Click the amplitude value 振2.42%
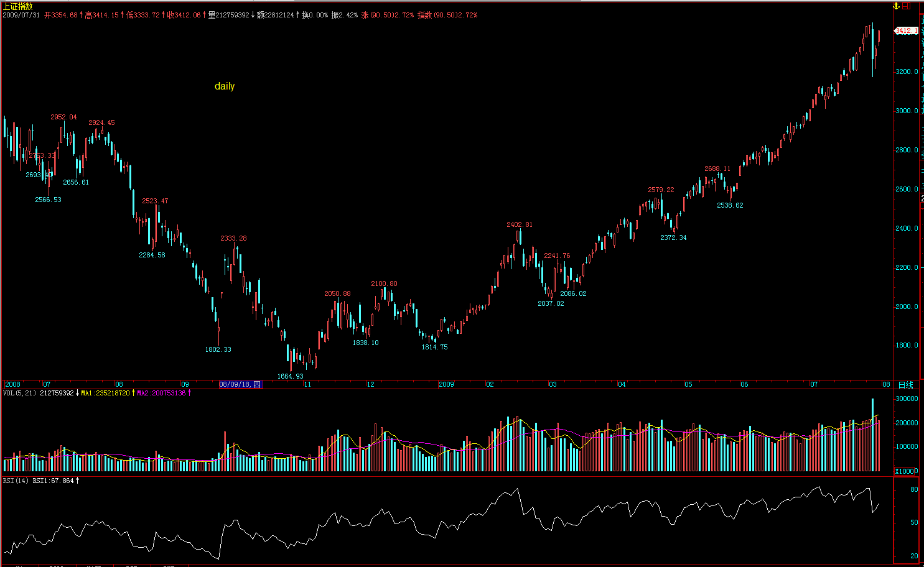The image size is (924, 567). pyautogui.click(x=345, y=15)
